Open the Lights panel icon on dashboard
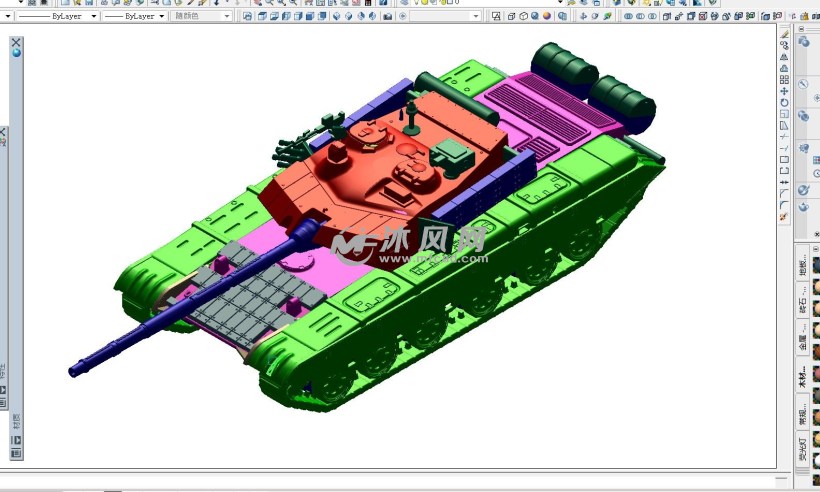Image resolution: width=820 pixels, height=492 pixels. point(804,147)
